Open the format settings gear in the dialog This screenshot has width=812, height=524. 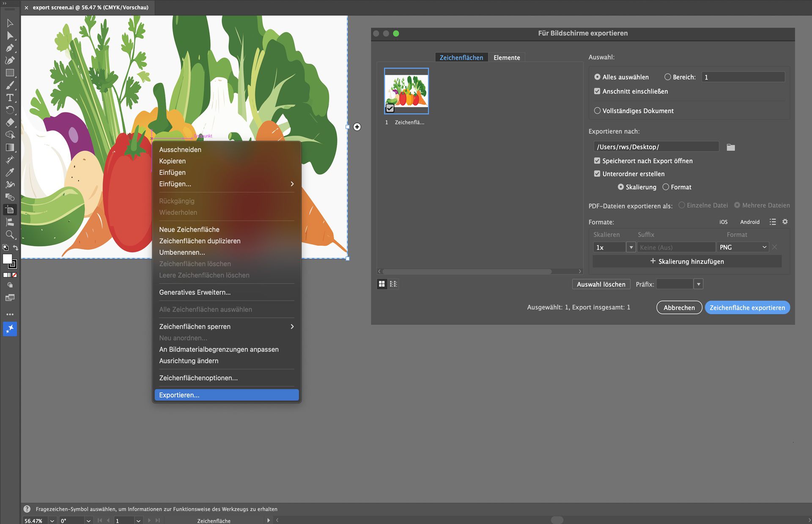click(x=785, y=222)
